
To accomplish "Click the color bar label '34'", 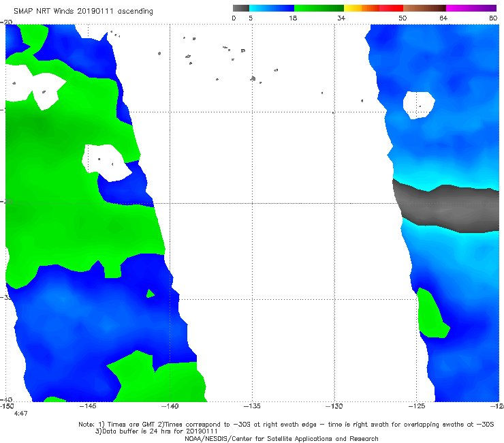I will 341,18.
